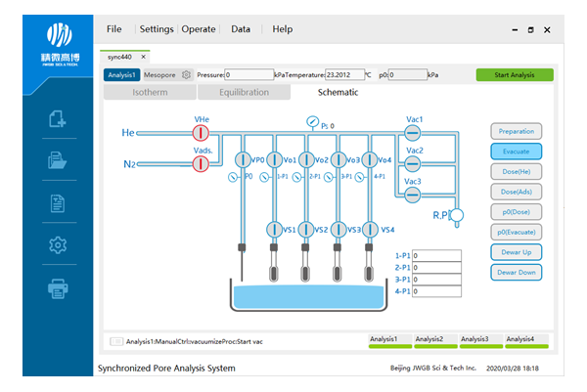This screenshot has height=392, width=587.
Task: Click the report document sidebar icon
Action: pyautogui.click(x=57, y=204)
